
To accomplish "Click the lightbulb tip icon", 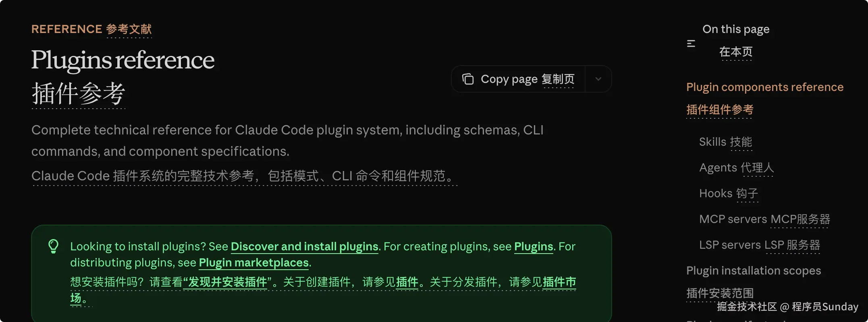I will [53, 246].
